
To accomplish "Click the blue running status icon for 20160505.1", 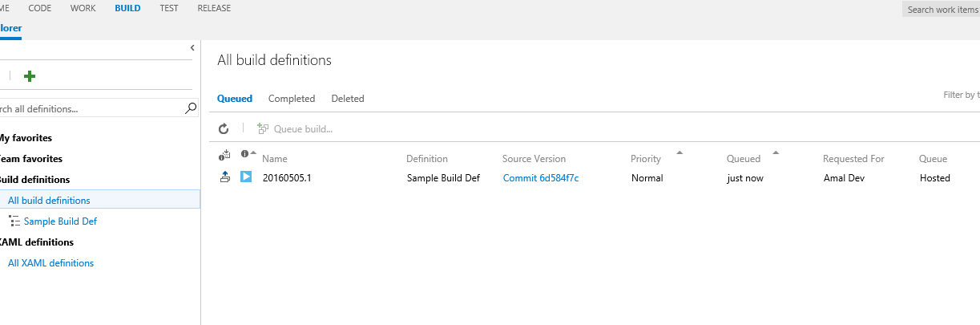I will 246,177.
